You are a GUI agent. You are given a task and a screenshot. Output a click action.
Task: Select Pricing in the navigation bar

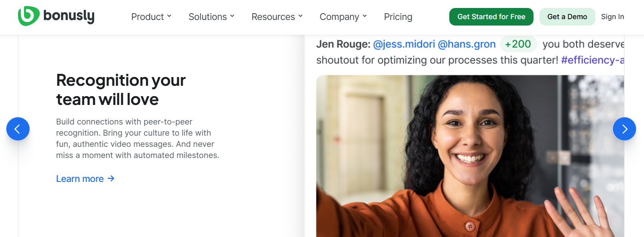[398, 17]
